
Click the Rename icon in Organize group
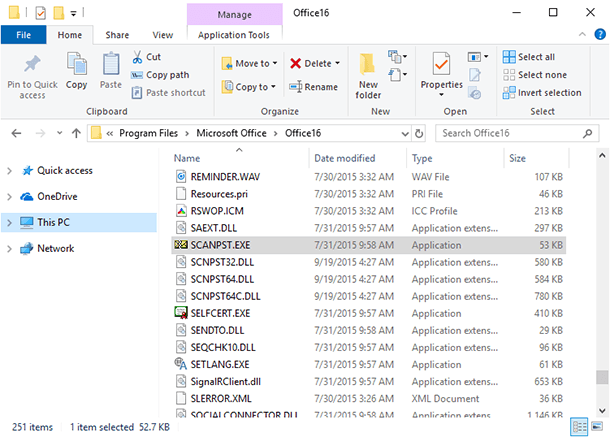tap(296, 87)
